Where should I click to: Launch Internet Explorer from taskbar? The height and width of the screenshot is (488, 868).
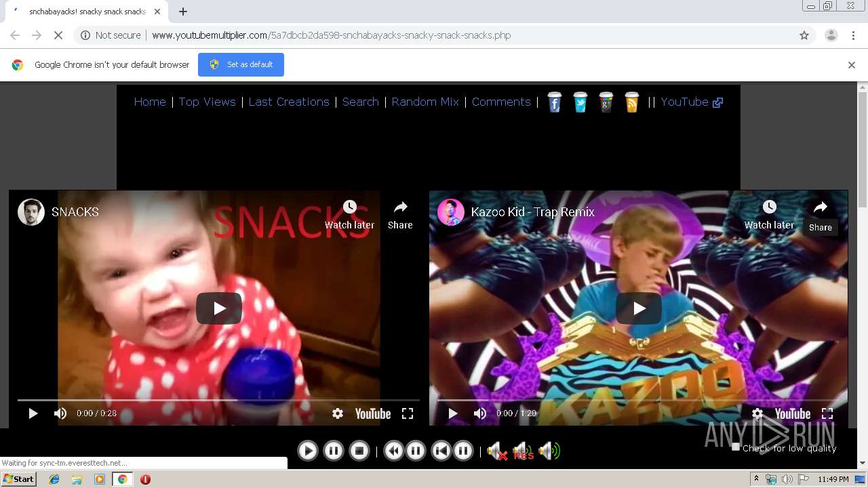click(x=54, y=479)
